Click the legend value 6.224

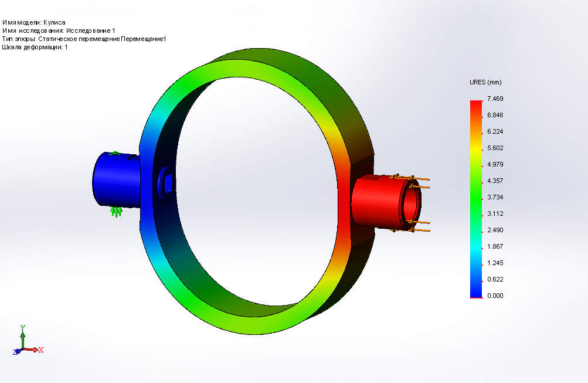point(495,131)
